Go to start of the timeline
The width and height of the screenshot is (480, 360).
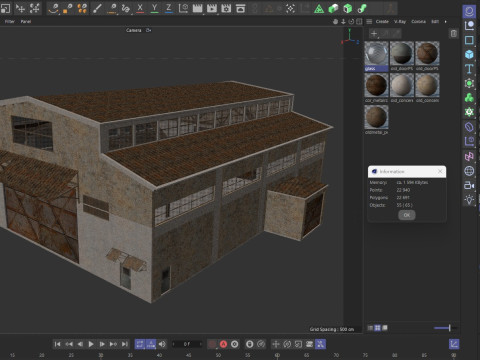(57, 344)
